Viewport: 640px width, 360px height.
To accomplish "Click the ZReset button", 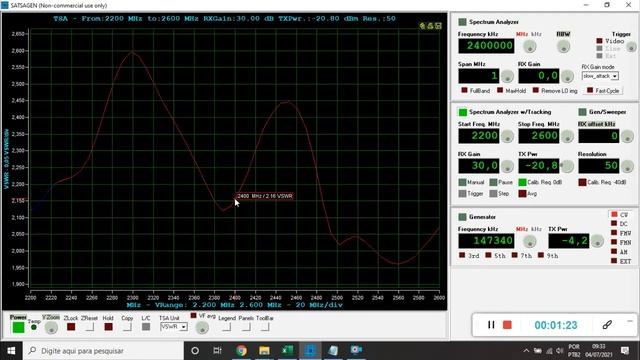I will (x=89, y=327).
